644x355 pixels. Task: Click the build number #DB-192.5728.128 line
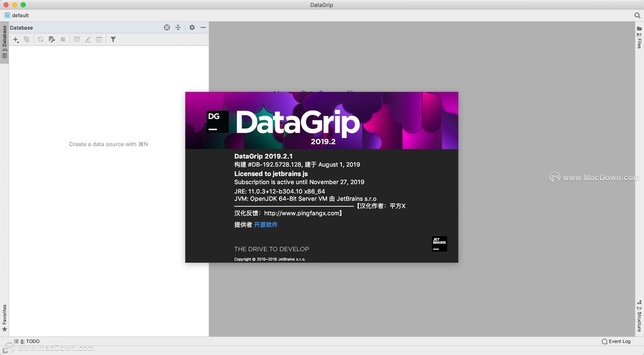point(297,164)
